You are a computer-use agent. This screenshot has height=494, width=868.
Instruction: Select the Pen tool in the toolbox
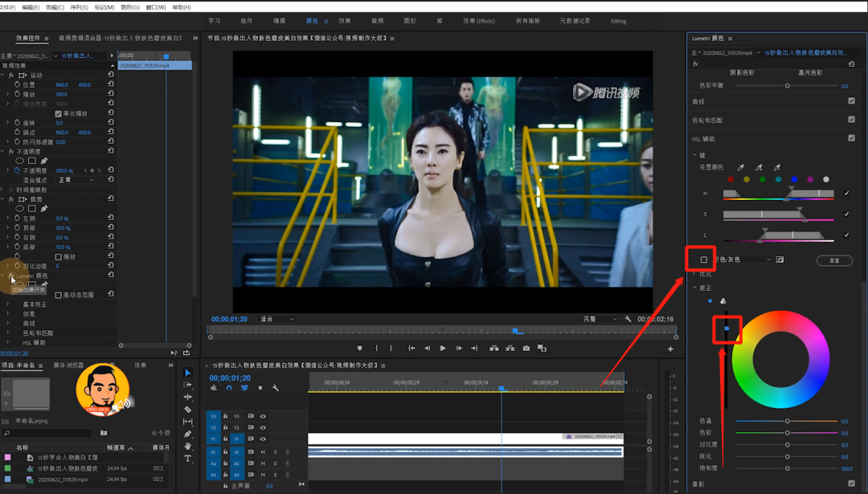tap(187, 435)
